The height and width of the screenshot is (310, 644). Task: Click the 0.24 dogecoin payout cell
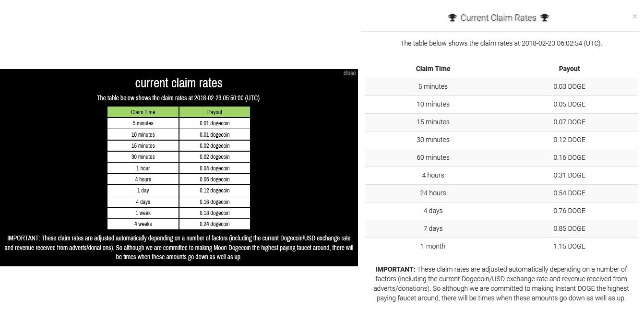pos(215,224)
